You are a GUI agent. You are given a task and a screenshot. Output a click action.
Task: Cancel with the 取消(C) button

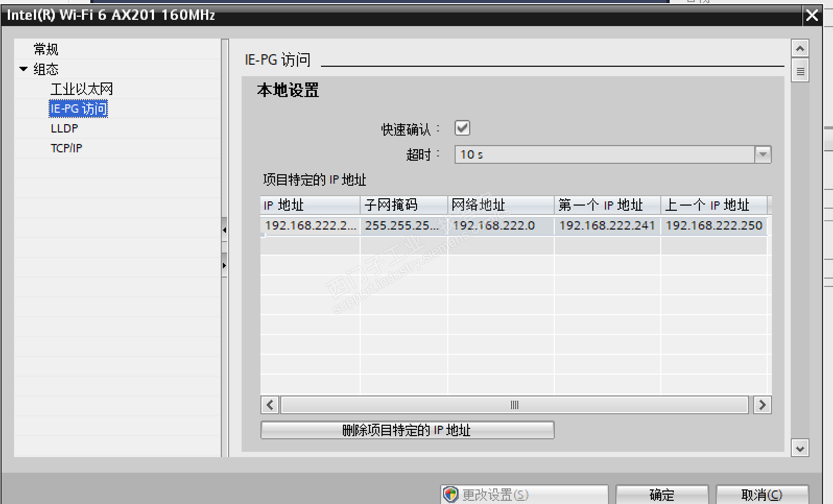tap(762, 494)
